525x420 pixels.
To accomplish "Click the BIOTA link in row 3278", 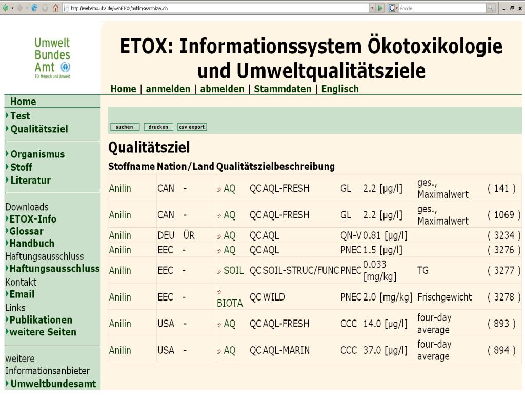I will (230, 303).
